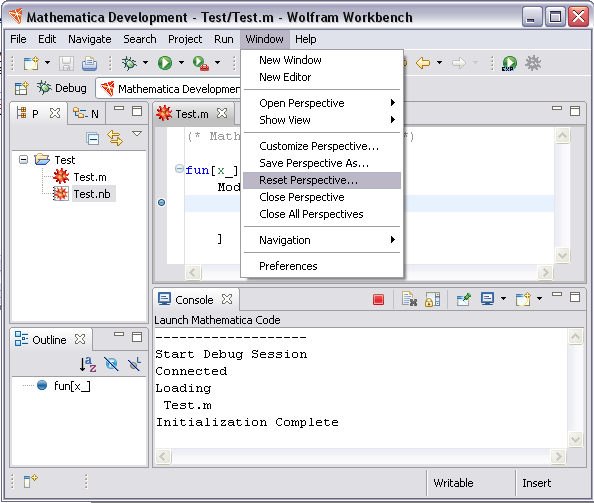Image resolution: width=594 pixels, height=503 pixels.
Task: Close the Console view
Action: click(227, 299)
